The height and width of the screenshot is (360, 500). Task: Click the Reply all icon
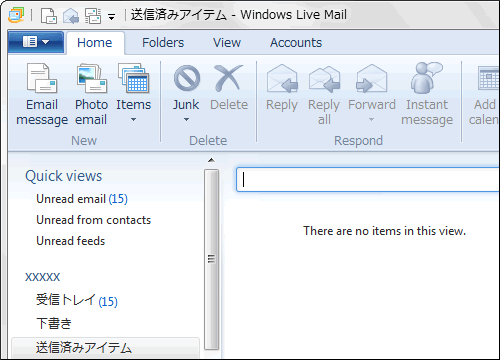(324, 79)
